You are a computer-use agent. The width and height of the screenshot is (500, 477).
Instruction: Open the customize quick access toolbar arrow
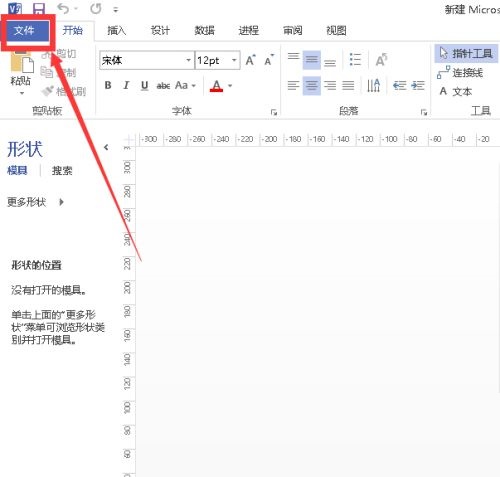(116, 10)
